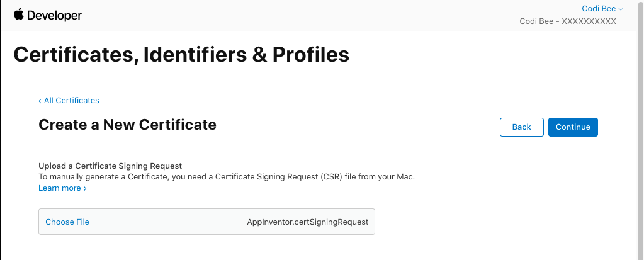This screenshot has width=644, height=260.
Task: Click the CSR file description sentence
Action: (227, 177)
